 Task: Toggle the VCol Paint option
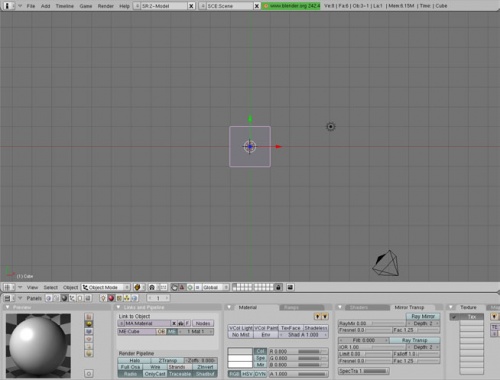pyautogui.click(x=266, y=328)
